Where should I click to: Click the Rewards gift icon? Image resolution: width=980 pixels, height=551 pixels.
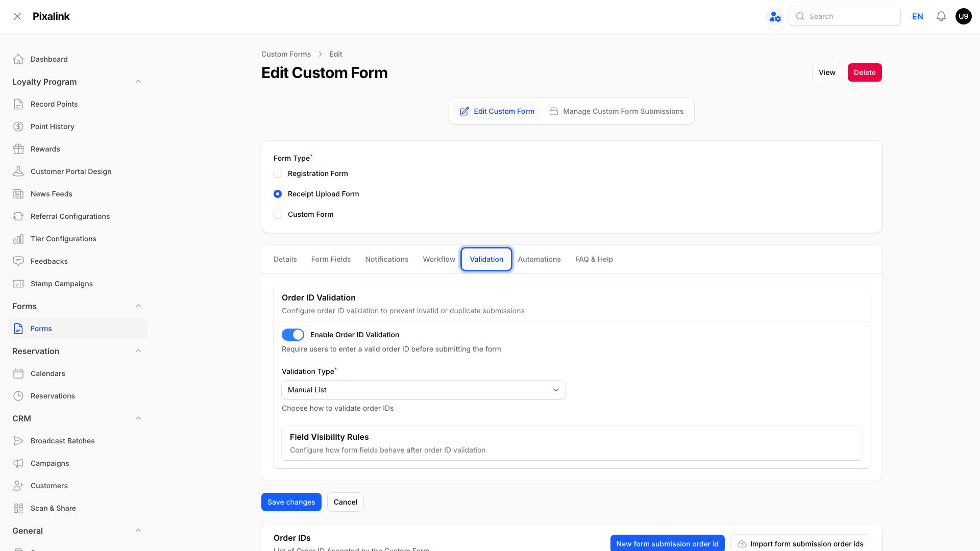click(18, 149)
